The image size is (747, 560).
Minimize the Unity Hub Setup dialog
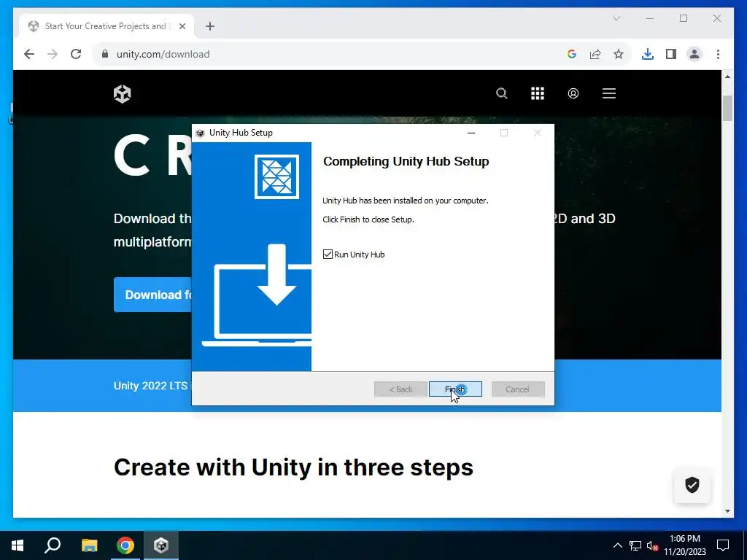coord(471,133)
